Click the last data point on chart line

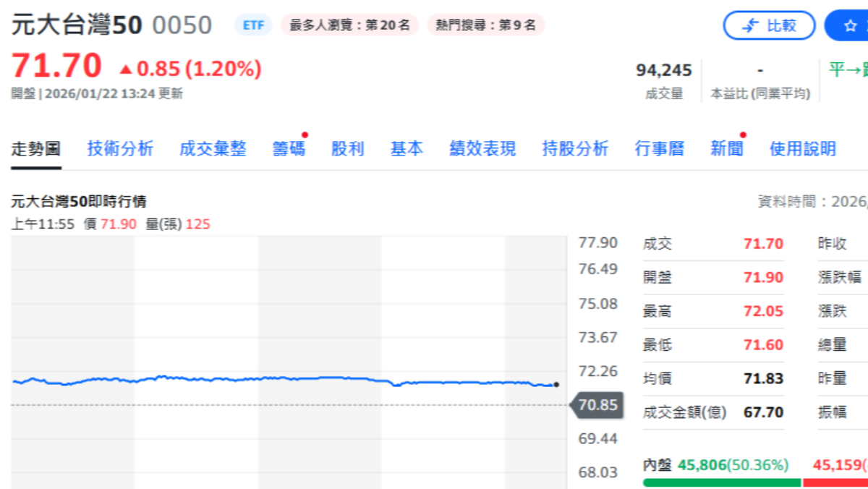tap(556, 385)
